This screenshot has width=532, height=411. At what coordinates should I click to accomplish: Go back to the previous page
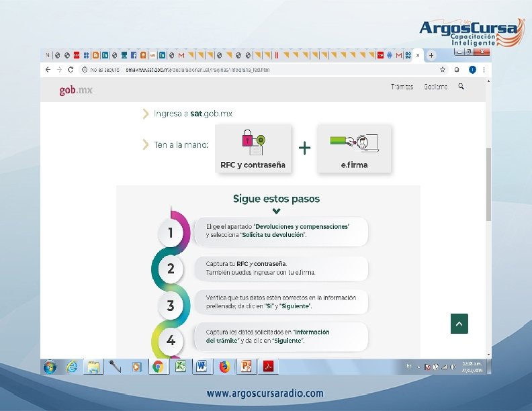(48, 70)
